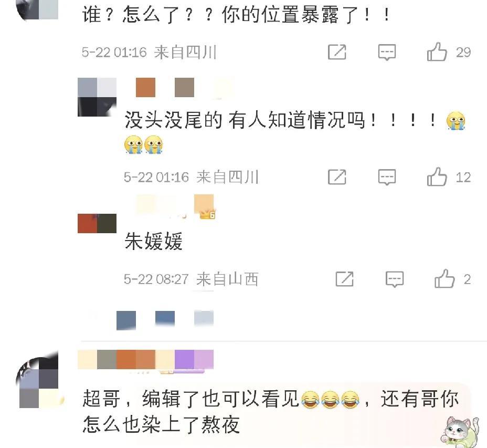The image size is (487, 448).
Task: Like the 没头没尾的 comment with 12 likes
Action: pos(437,177)
